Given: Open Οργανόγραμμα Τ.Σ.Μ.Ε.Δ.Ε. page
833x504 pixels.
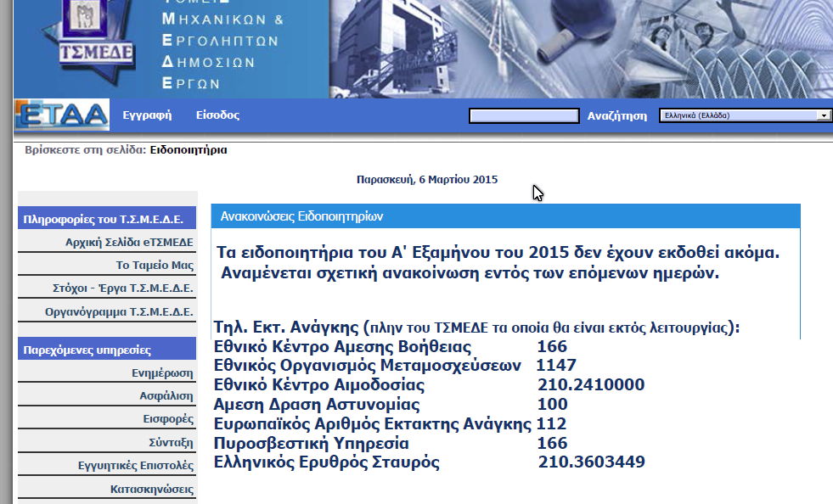Looking at the screenshot, I should [119, 312].
